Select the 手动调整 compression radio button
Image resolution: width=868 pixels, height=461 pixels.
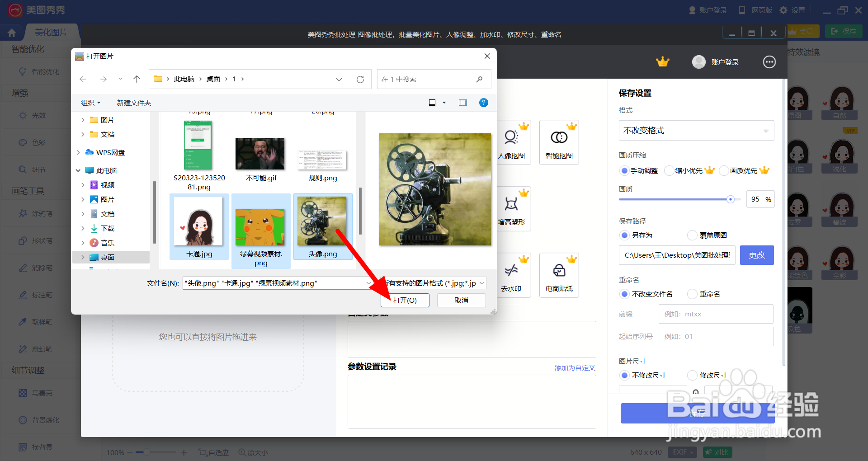tap(624, 170)
